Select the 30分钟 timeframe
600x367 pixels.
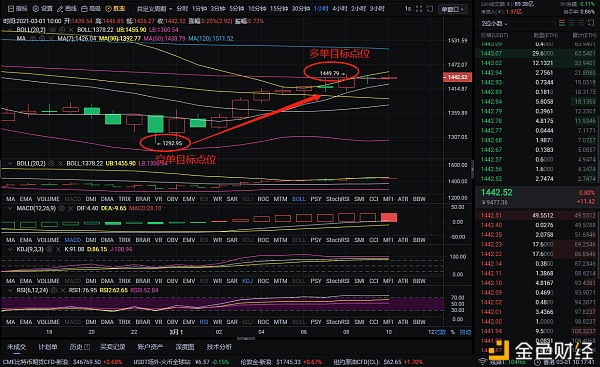pyautogui.click(x=301, y=8)
